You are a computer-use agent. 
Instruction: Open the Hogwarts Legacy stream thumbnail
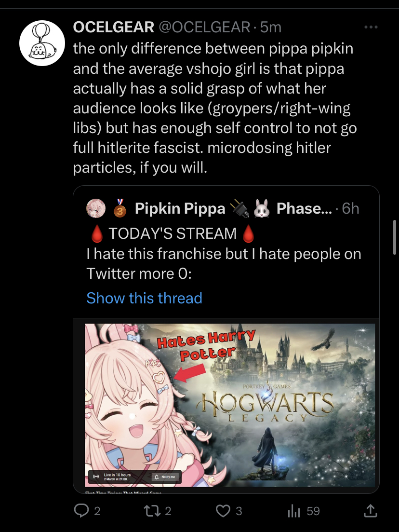[230, 406]
